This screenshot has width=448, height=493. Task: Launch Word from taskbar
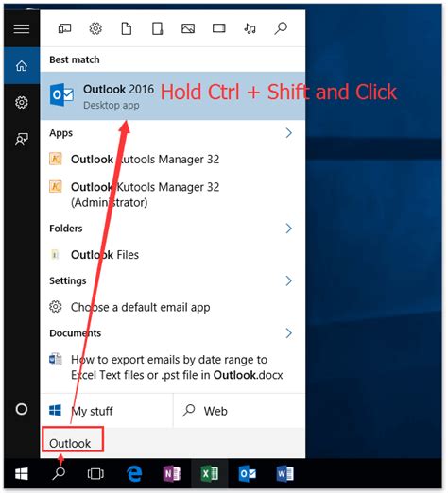(x=285, y=473)
